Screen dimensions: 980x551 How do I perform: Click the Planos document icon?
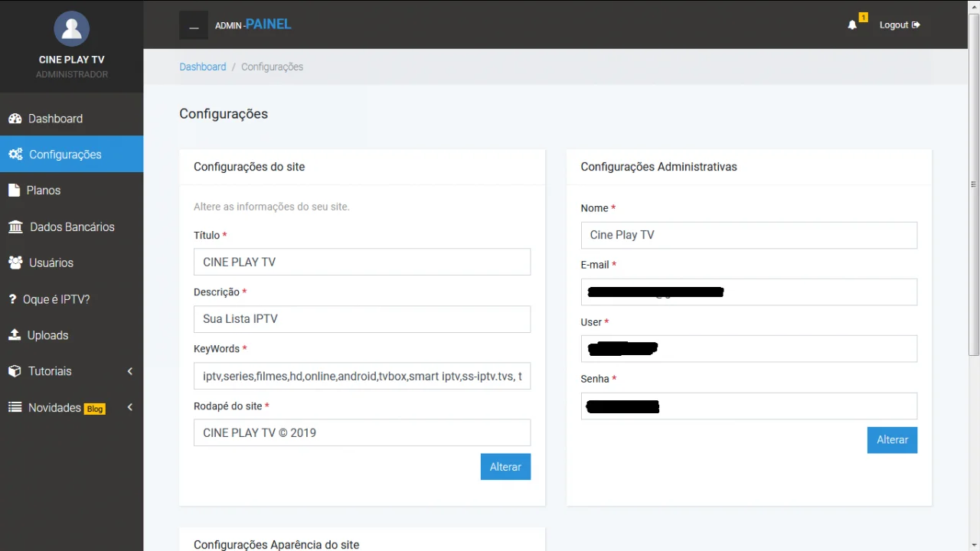click(14, 191)
